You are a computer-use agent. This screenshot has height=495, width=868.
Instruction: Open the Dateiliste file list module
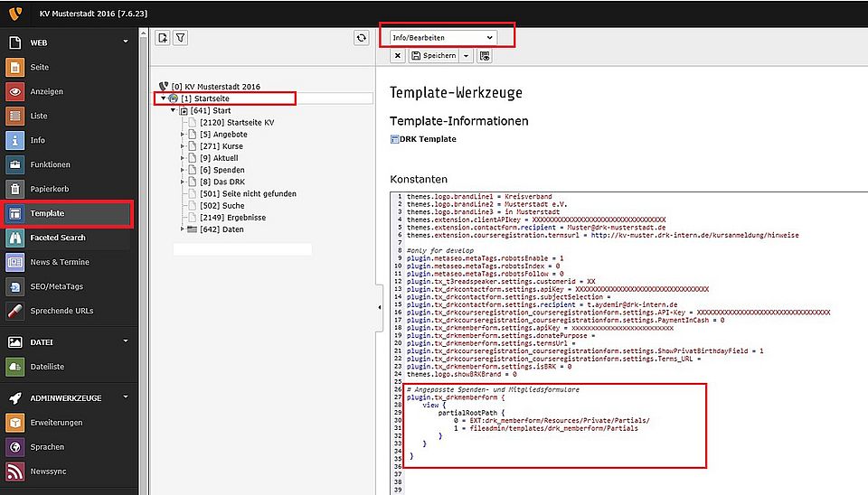[x=47, y=366]
